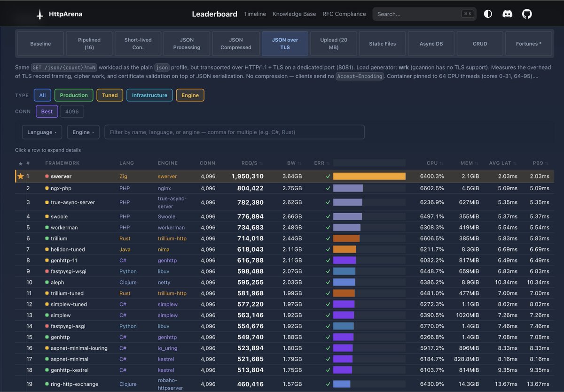Click the orange swerver throughput bar

pos(369,177)
